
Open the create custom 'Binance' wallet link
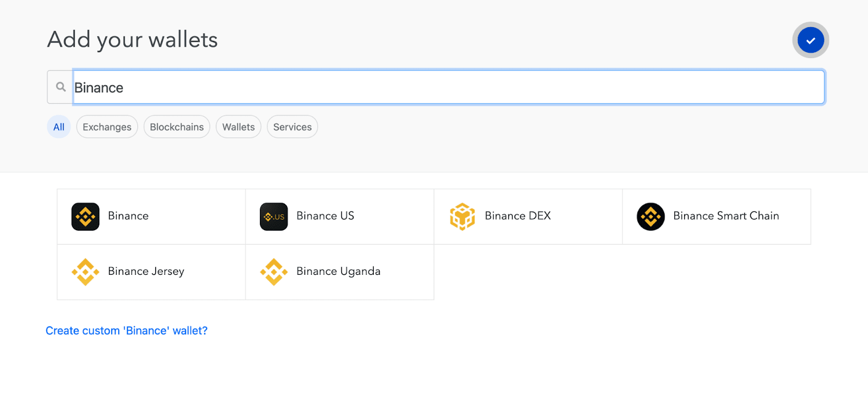tap(126, 331)
